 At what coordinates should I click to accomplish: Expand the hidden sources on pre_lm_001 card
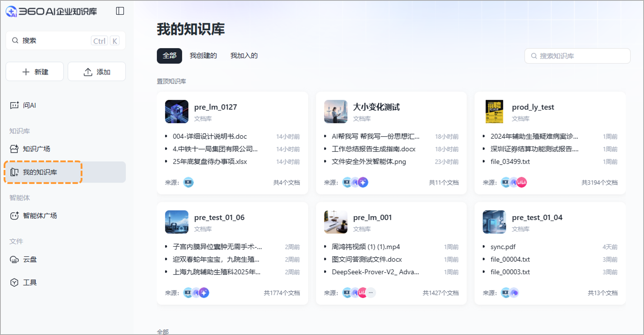click(371, 293)
